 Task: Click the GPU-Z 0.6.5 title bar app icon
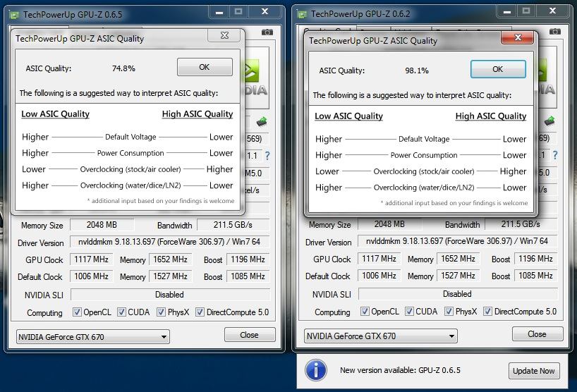[x=14, y=15]
